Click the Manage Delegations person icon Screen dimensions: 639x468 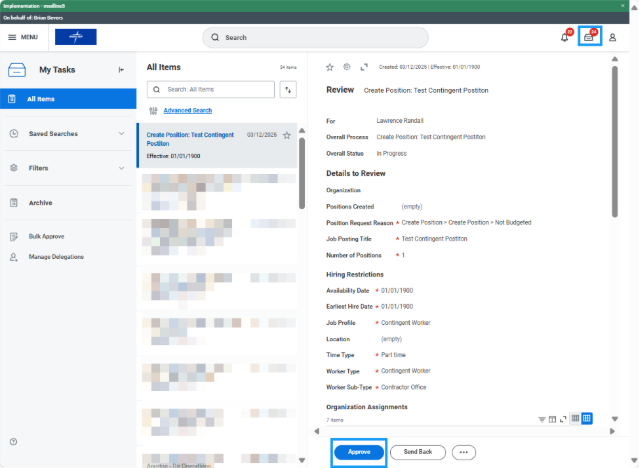pos(14,257)
